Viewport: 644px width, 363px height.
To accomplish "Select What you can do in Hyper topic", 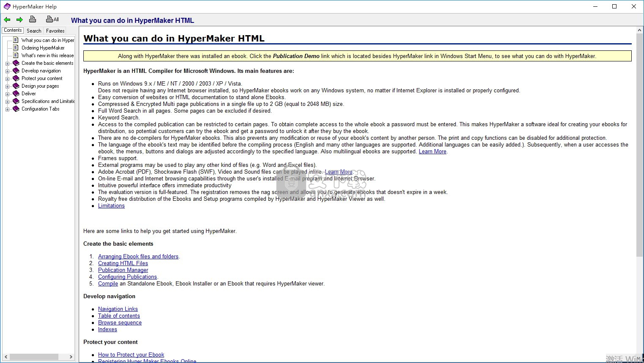I will pyautogui.click(x=48, y=40).
